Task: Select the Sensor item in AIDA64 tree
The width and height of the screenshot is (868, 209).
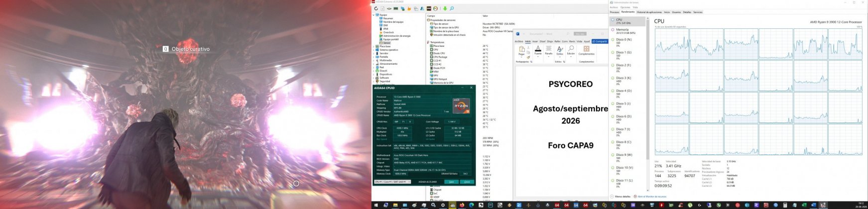Action: pos(387,43)
